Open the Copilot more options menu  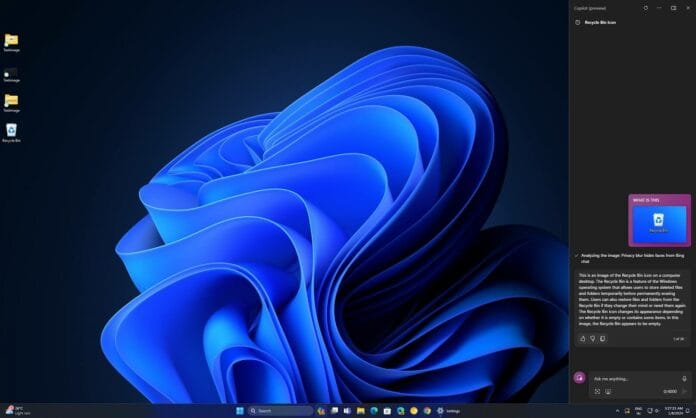pos(659,8)
